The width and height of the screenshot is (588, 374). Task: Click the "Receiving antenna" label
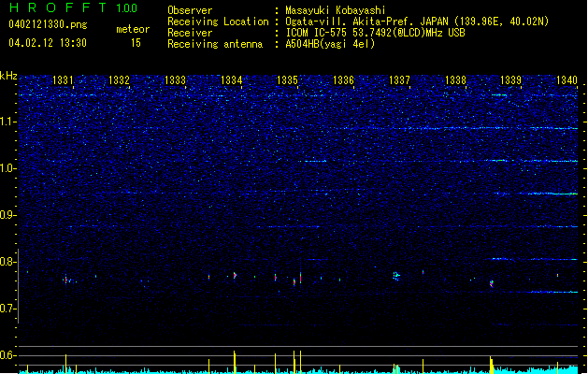point(215,44)
